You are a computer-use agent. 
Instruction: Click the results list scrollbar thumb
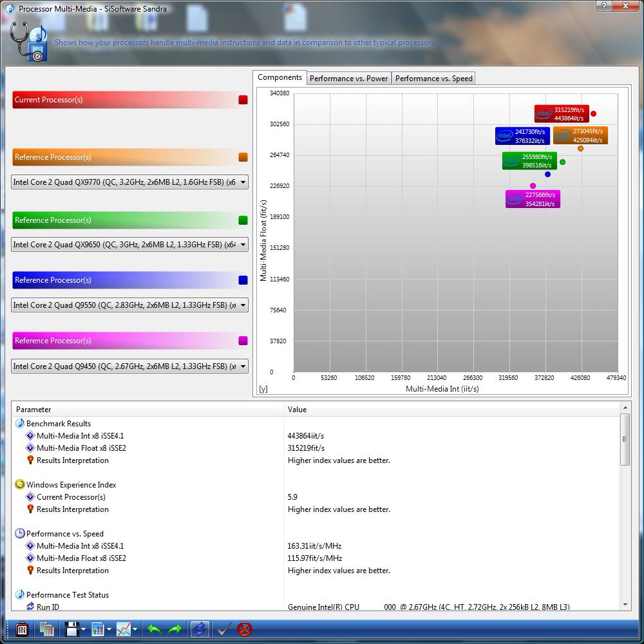625,439
